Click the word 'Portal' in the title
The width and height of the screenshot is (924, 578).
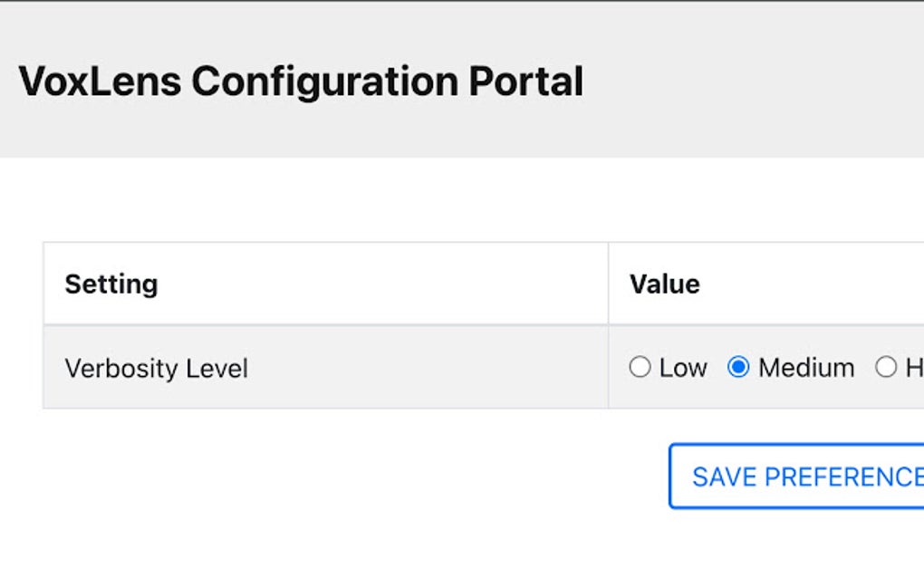coord(525,82)
